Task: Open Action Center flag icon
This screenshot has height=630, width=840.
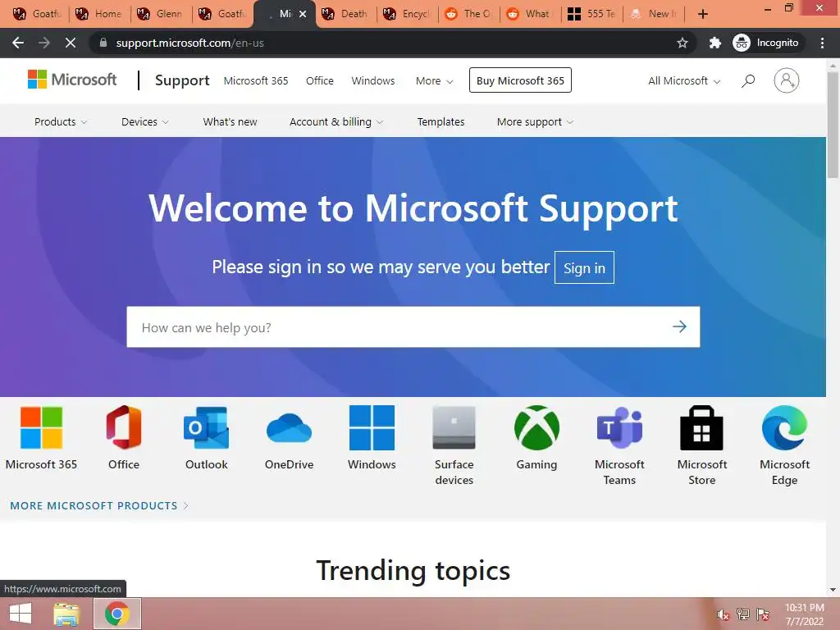Action: coord(763,614)
